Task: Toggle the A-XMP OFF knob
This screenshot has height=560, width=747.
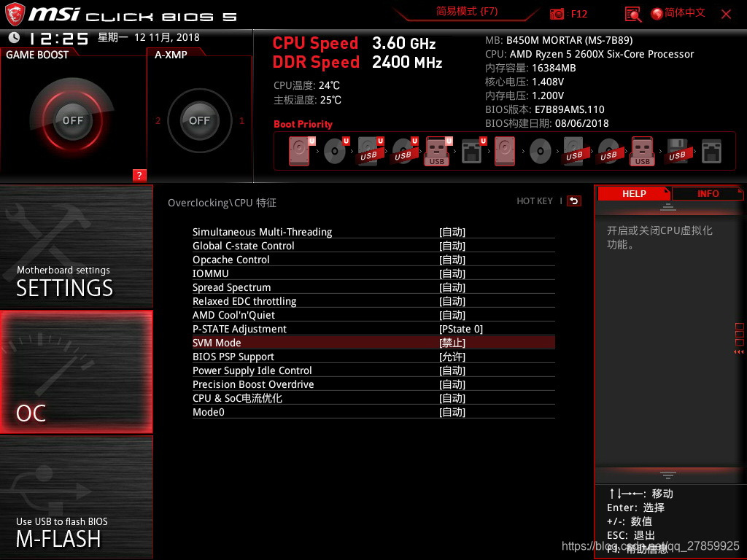Action: click(199, 120)
